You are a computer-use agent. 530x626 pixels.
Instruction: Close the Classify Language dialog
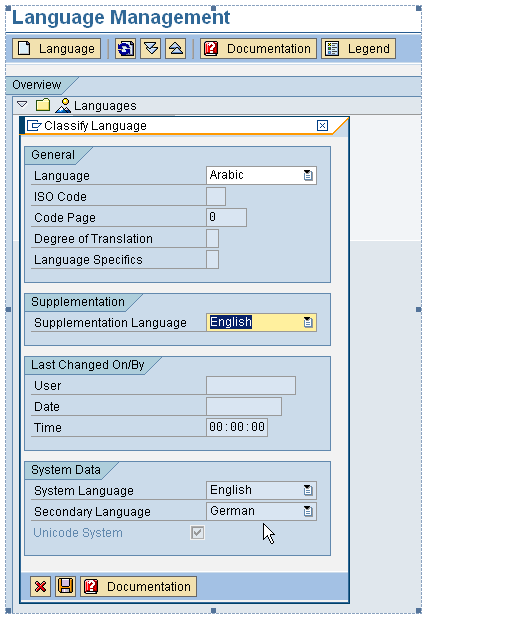click(322, 126)
